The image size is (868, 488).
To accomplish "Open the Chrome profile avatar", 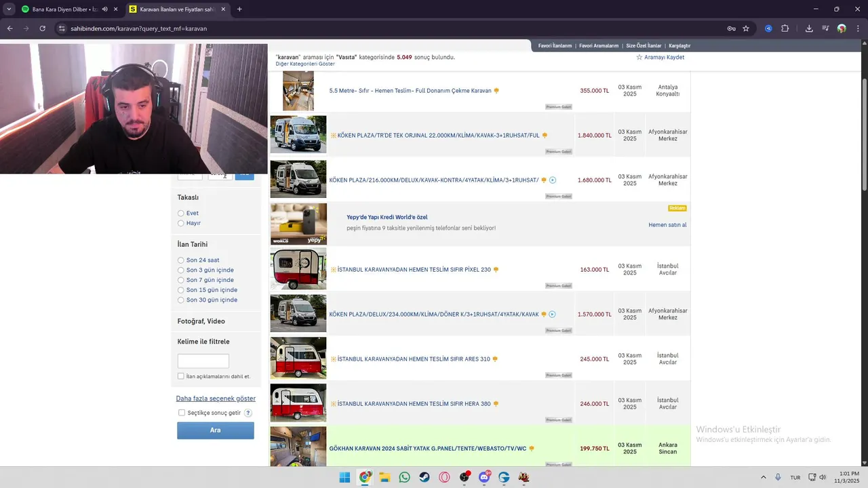I will (842, 28).
